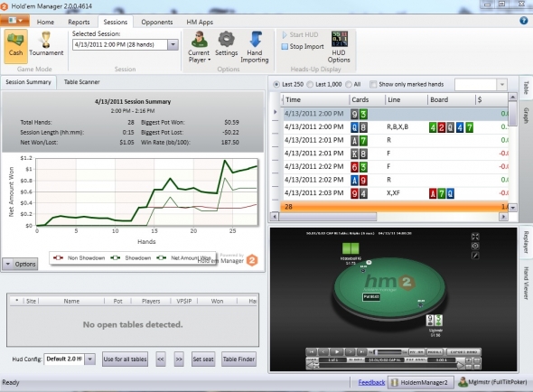Click Hold'em Manager 2 logo in graph

pos(252,260)
